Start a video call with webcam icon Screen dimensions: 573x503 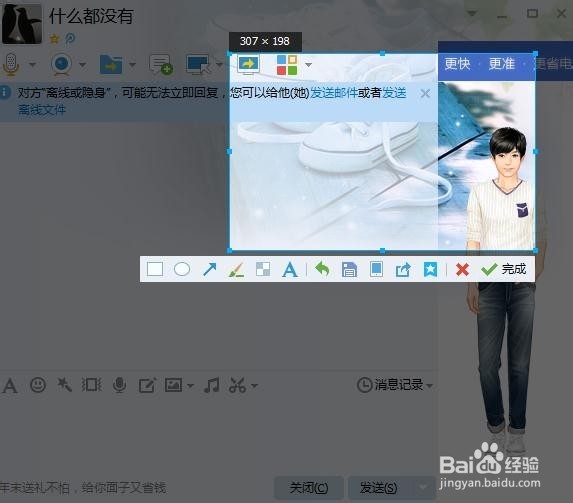(61, 64)
